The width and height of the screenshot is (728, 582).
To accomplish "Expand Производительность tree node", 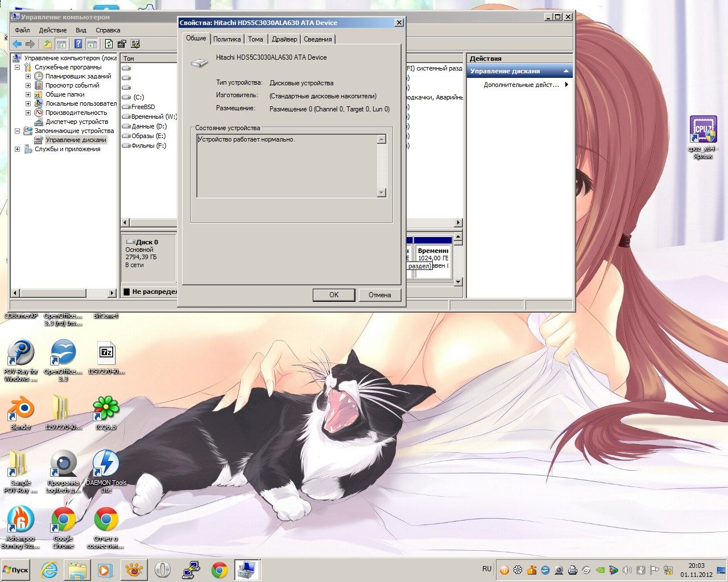I will click(28, 113).
